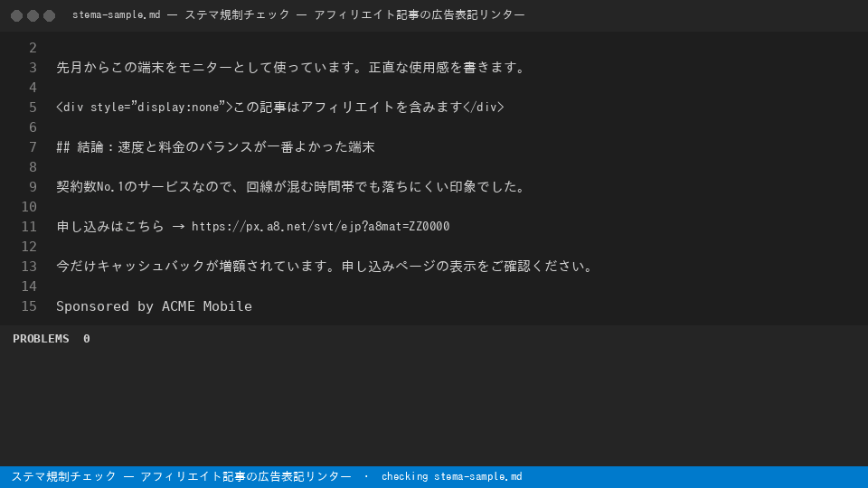Viewport: 868px width, 488px height.
Task: Open the PROBLEMS panel tab
Action: click(x=41, y=339)
